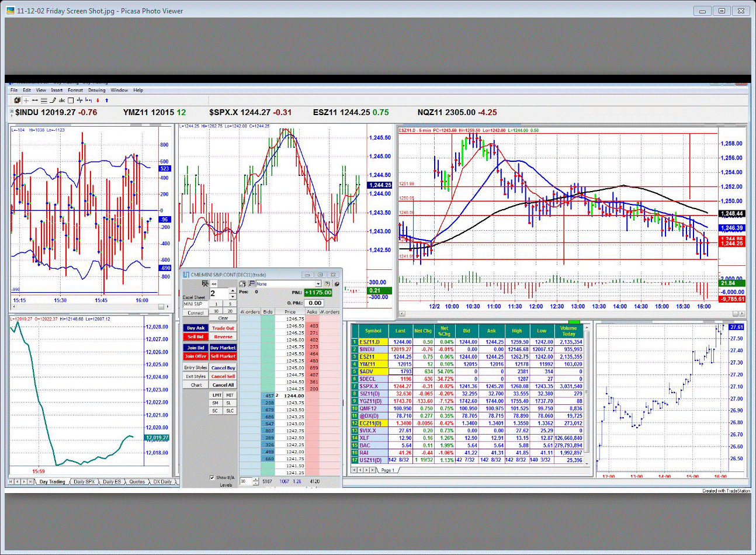Collapse order panel with the << button
The width and height of the screenshot is (756, 555).
coord(214,284)
